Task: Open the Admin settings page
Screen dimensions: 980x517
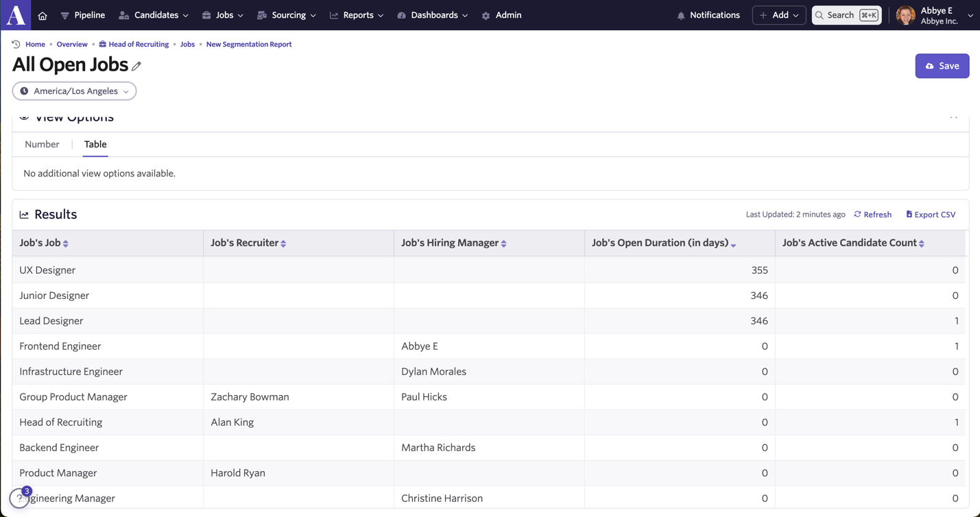Action: tap(501, 15)
